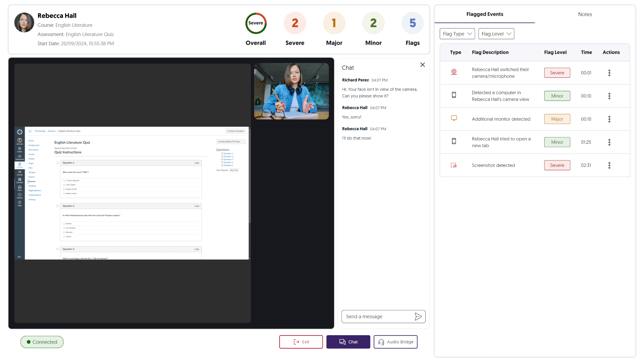
Task: Switch to the Notes tab
Action: pyautogui.click(x=585, y=14)
